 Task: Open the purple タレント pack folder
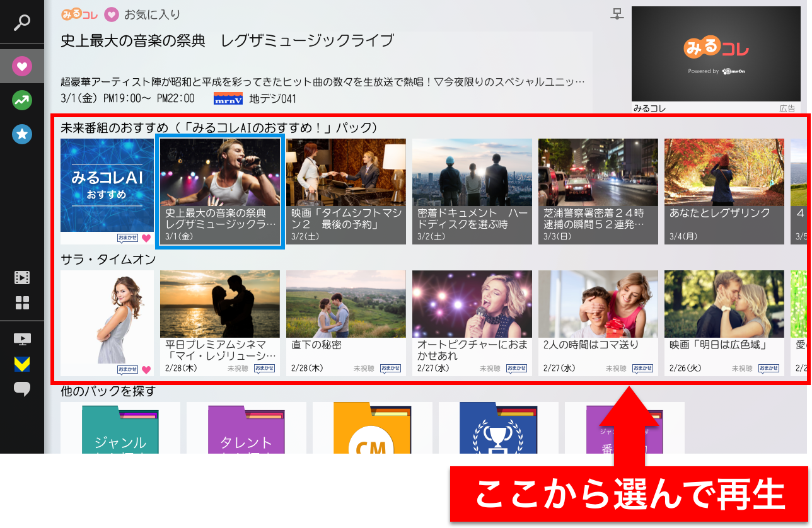[x=246, y=428]
